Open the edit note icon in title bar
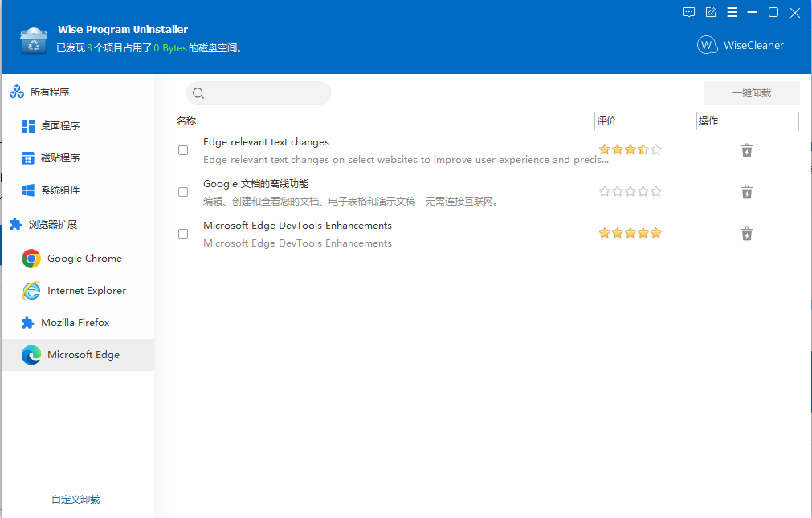The height and width of the screenshot is (518, 812). click(x=711, y=12)
